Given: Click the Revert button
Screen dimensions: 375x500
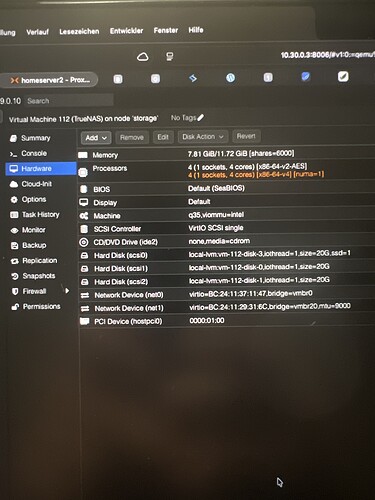Looking at the screenshot, I should coord(246,136).
